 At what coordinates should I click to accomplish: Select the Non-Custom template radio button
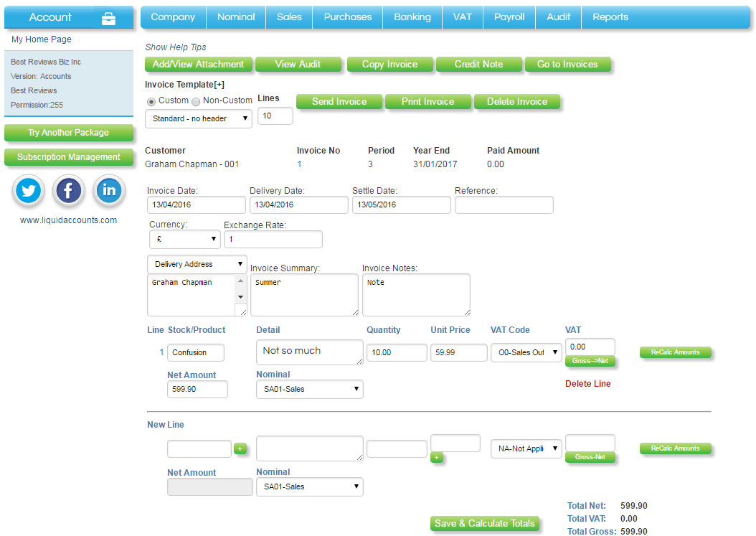(195, 101)
